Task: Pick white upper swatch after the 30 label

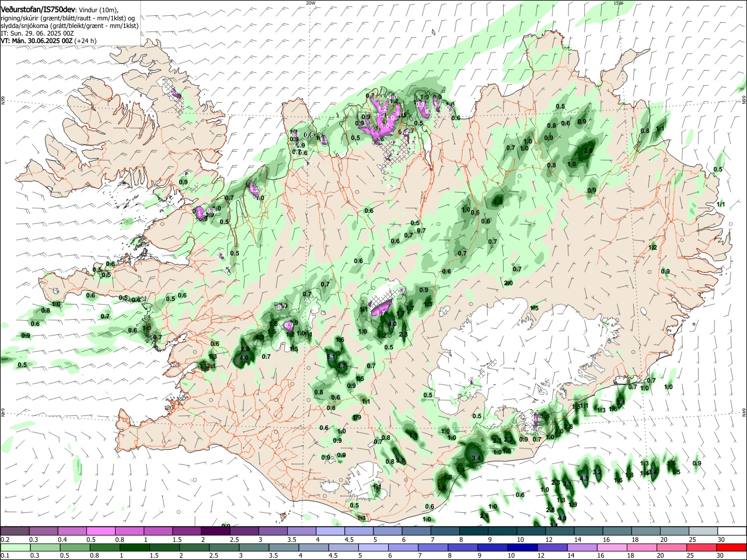Action: 731,531
